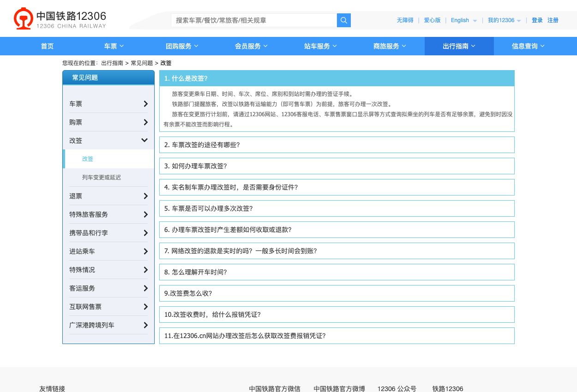Click the 常见问题 sidebar header
The width and height of the screenshot is (577, 392).
(x=108, y=77)
